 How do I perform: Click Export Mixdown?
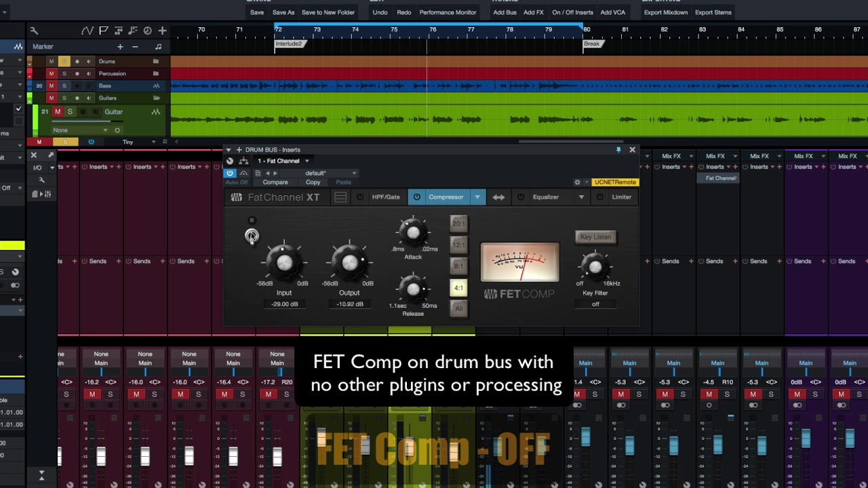[666, 12]
